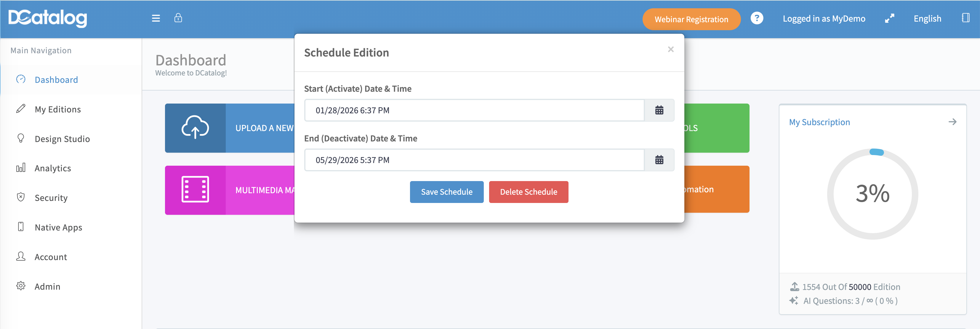This screenshot has width=980, height=329.
Task: Click the Webinar Registration button
Action: coord(691,19)
